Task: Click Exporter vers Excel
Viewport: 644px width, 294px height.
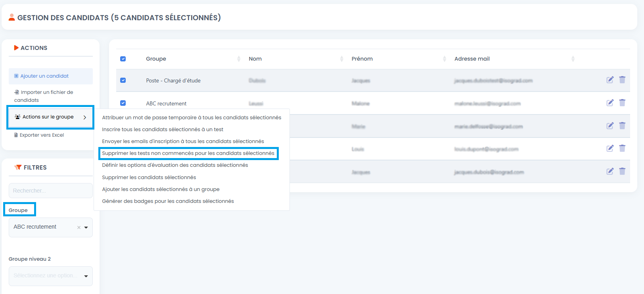Action: point(39,135)
